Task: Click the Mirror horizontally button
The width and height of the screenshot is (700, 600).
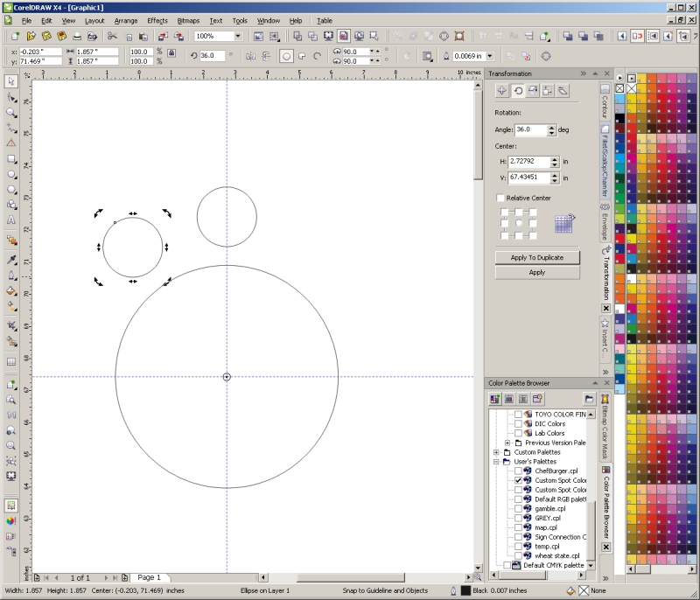Action: pyautogui.click(x=251, y=56)
